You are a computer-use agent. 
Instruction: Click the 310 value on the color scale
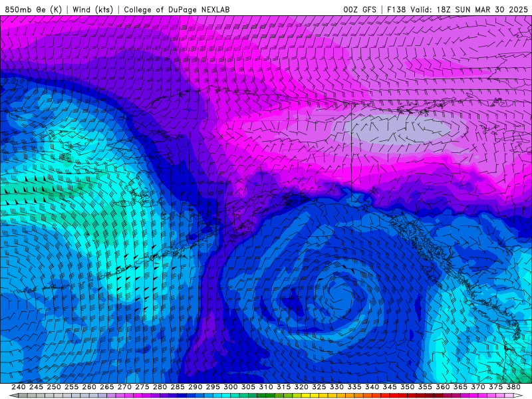[x=265, y=387]
